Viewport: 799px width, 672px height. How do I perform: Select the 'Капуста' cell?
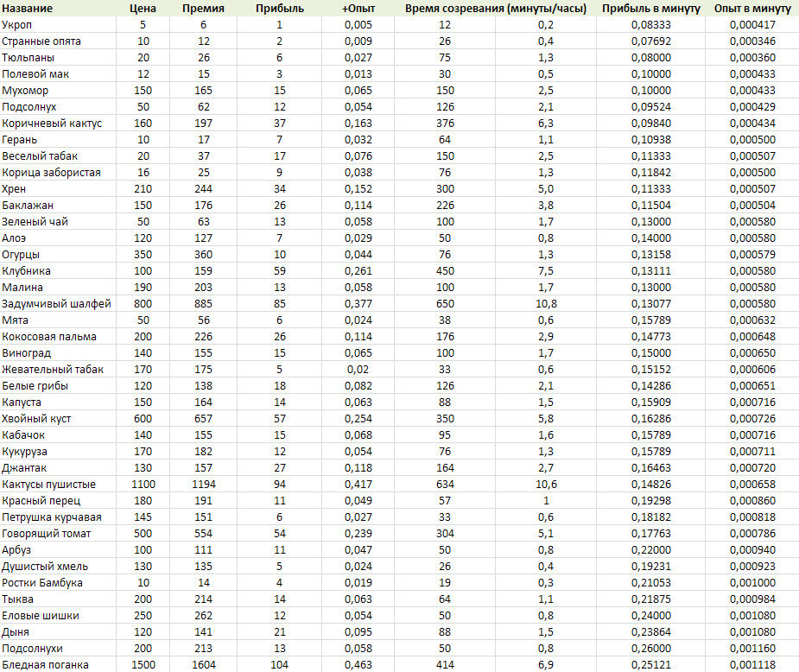22,403
